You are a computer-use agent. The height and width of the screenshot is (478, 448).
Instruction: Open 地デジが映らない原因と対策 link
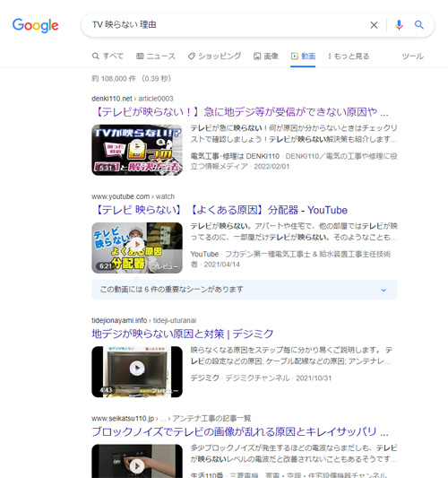(183, 334)
